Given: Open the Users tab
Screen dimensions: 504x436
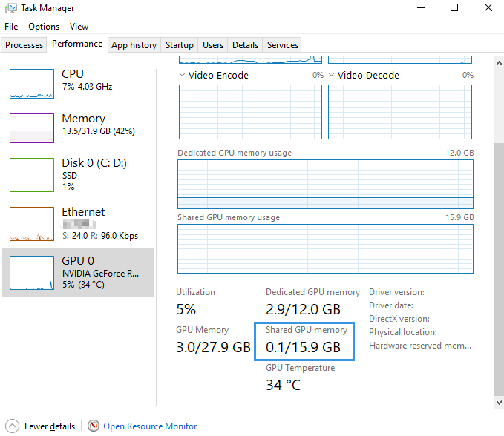Looking at the screenshot, I should coord(213,45).
